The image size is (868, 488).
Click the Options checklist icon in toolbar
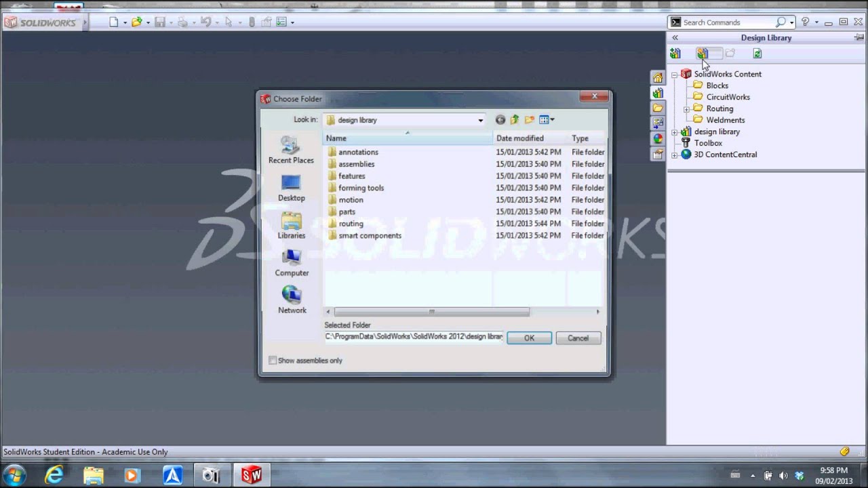[281, 22]
